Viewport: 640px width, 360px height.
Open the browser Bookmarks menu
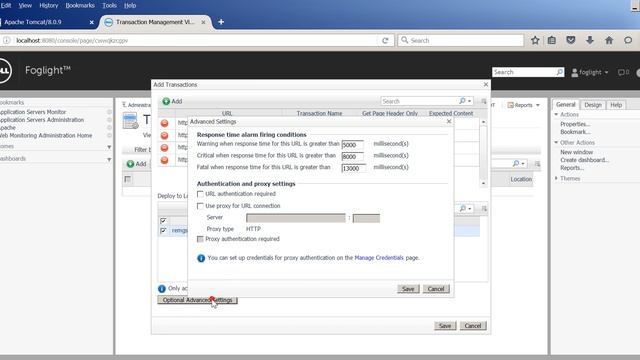tap(80, 5)
